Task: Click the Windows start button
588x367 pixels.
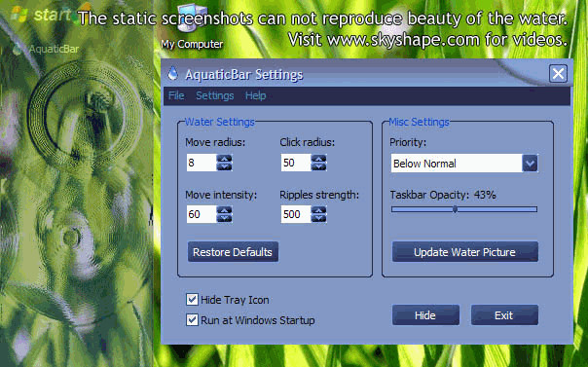Action: point(41,15)
